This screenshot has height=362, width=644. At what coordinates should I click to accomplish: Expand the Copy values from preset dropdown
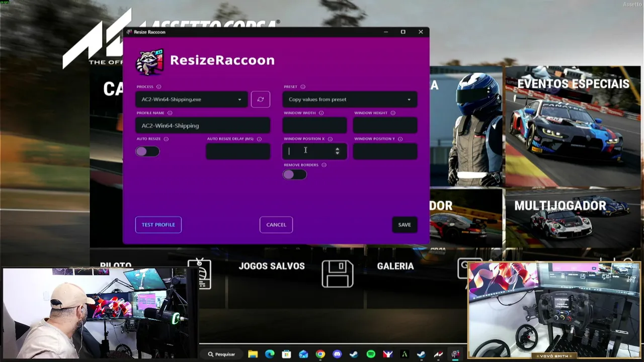pos(350,100)
